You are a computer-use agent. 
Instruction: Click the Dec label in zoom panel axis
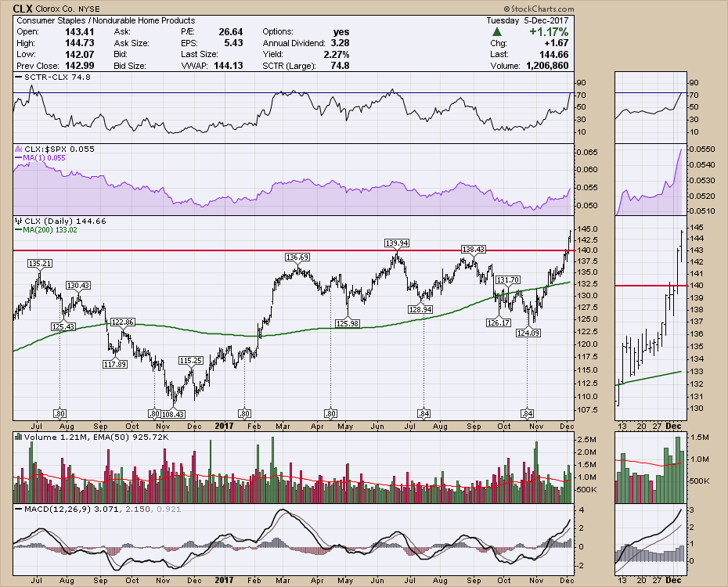673,426
